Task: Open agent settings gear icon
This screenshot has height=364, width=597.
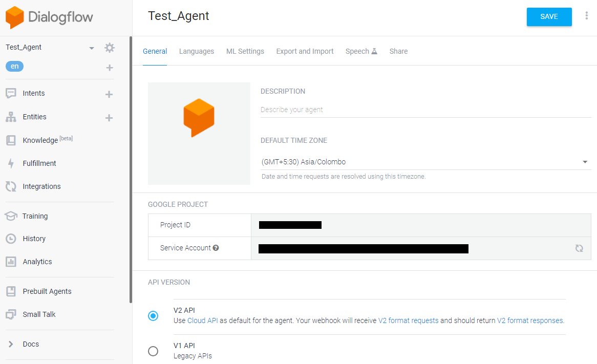Action: pyautogui.click(x=110, y=48)
